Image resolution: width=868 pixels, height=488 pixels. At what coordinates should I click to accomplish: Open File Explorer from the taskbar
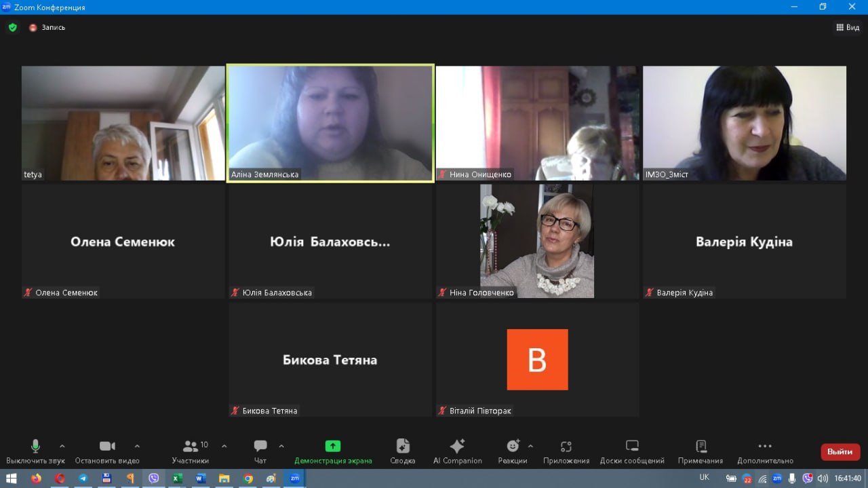(224, 478)
